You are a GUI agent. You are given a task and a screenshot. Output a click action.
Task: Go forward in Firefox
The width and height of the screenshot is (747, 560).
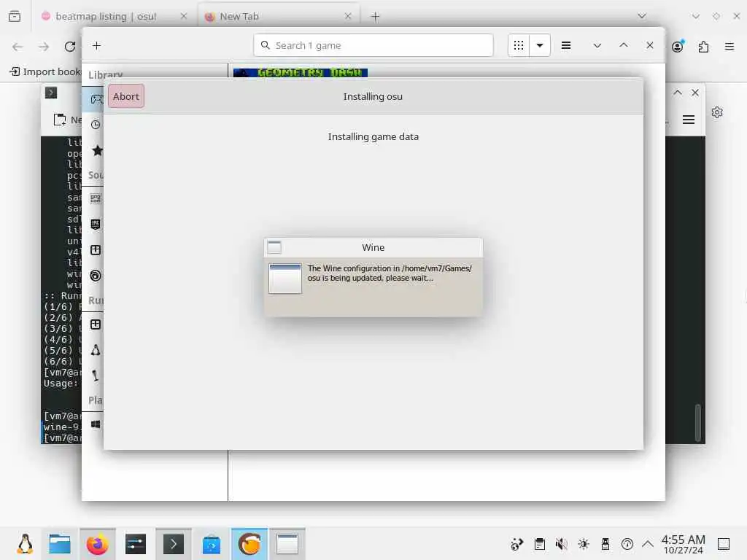pyautogui.click(x=44, y=47)
